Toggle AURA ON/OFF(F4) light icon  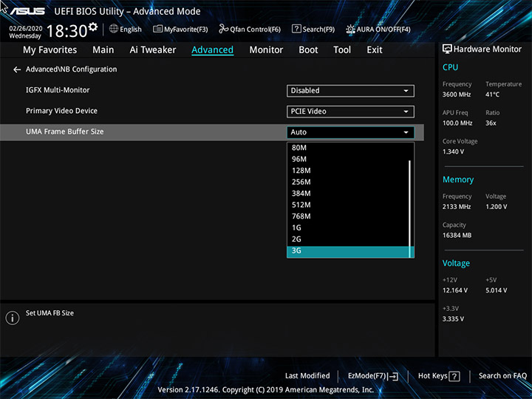(350, 29)
